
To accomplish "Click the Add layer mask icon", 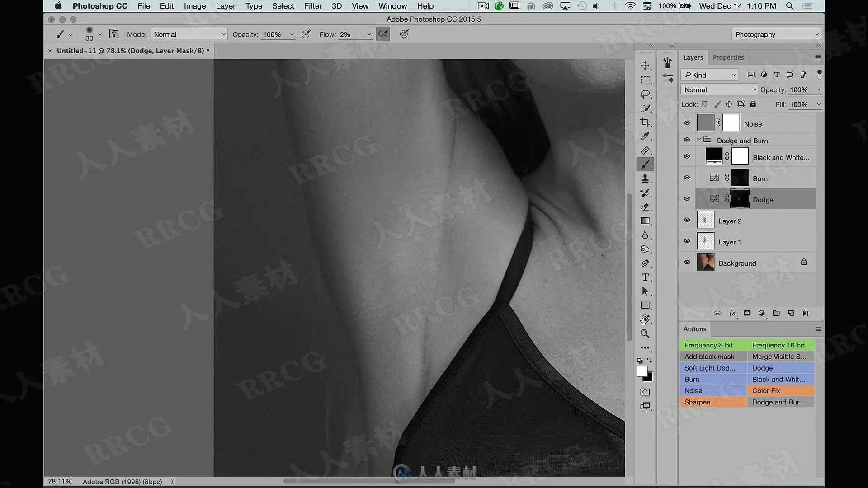I will (x=747, y=313).
